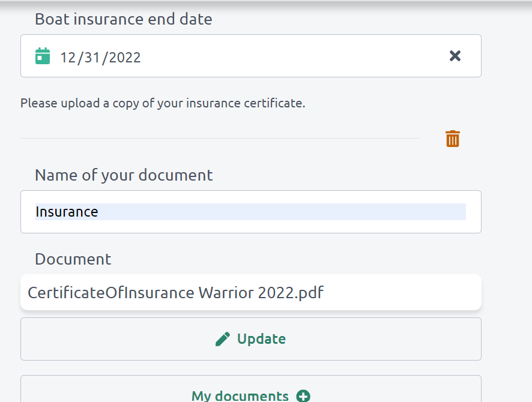Click the Document label
Viewport: 532px width, 402px height.
point(73,259)
